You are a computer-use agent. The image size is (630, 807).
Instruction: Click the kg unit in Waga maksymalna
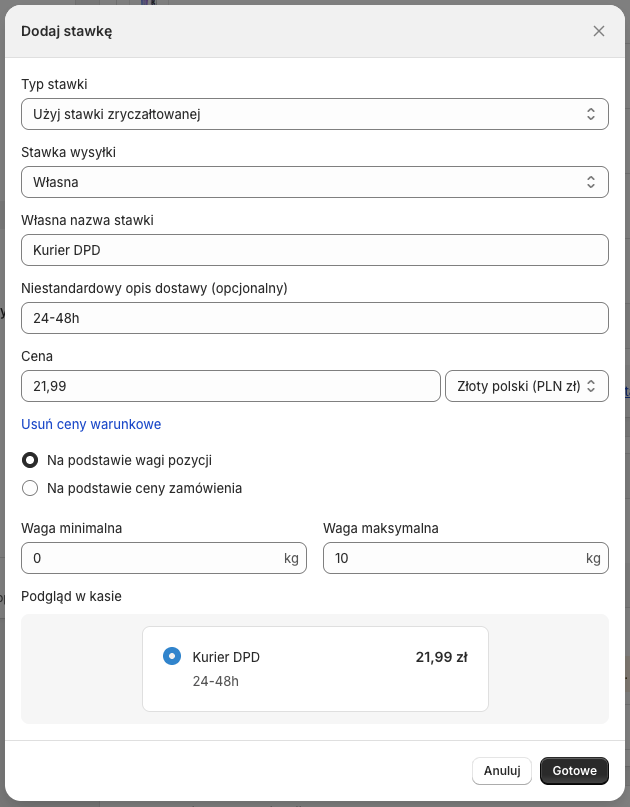pos(593,558)
